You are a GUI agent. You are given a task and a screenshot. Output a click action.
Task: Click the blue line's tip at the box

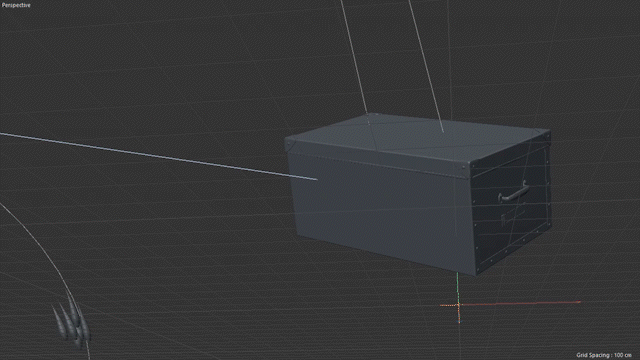click(316, 179)
